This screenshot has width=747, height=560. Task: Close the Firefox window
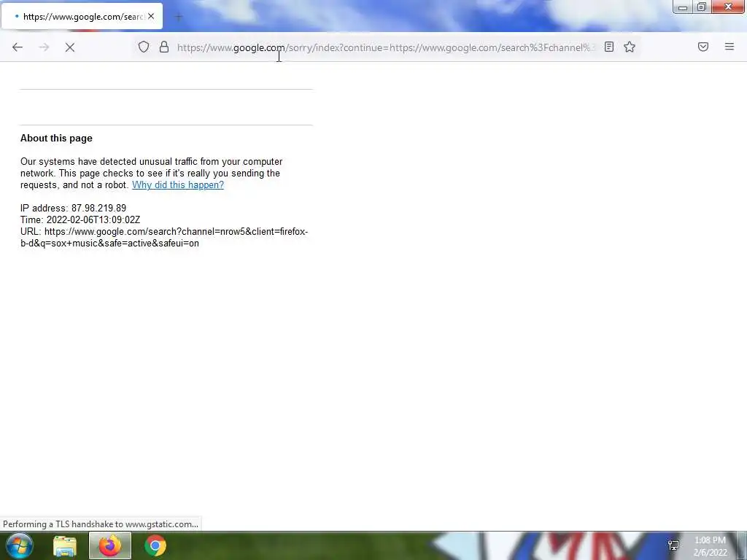coord(728,7)
